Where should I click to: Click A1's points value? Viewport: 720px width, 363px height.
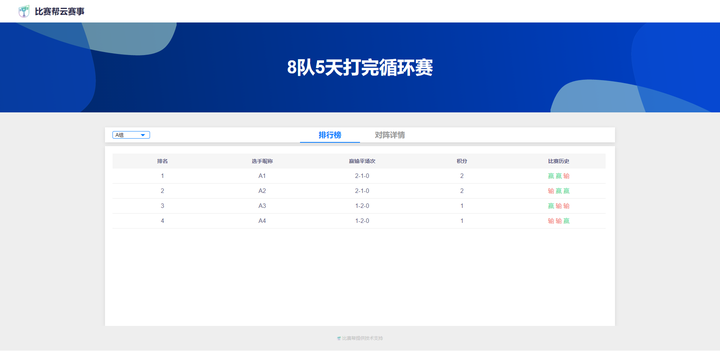tap(462, 176)
